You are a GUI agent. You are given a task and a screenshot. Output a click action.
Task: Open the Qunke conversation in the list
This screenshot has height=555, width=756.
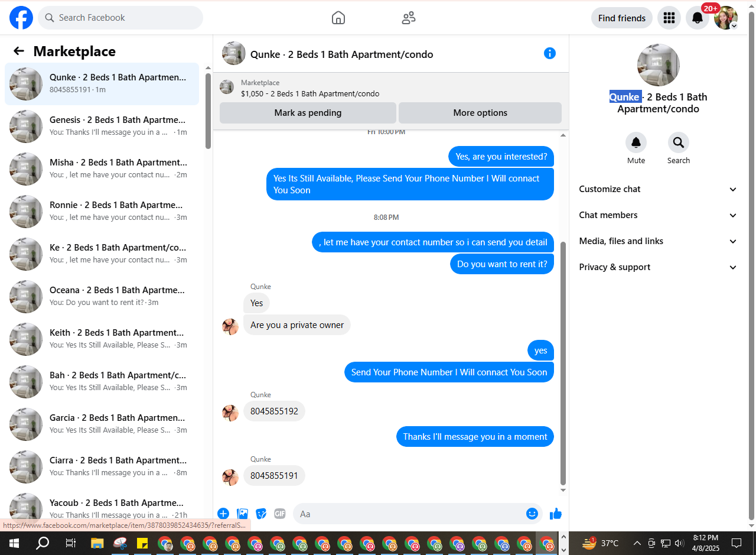pos(102,84)
